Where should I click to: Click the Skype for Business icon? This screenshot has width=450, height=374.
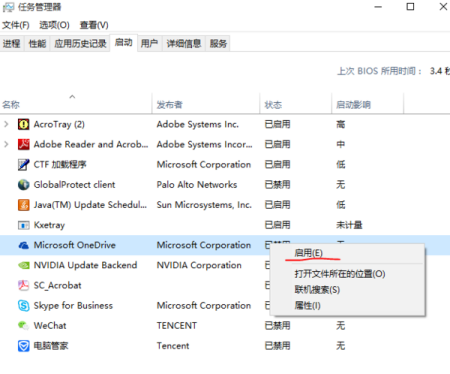point(23,306)
